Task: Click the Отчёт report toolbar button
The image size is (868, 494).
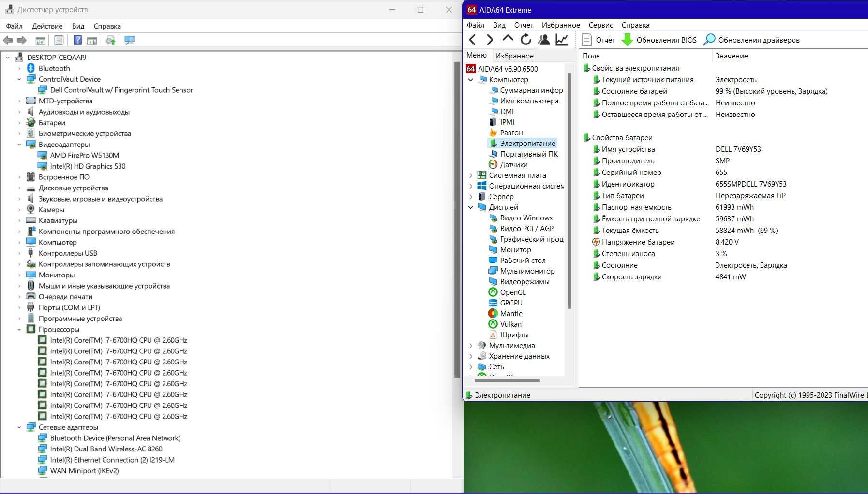Action: 599,40
